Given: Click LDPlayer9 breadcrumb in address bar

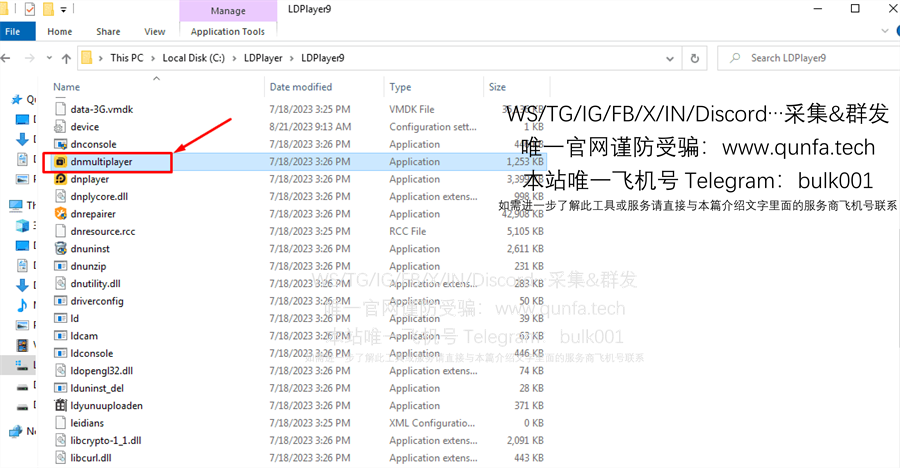Looking at the screenshot, I should click(323, 58).
